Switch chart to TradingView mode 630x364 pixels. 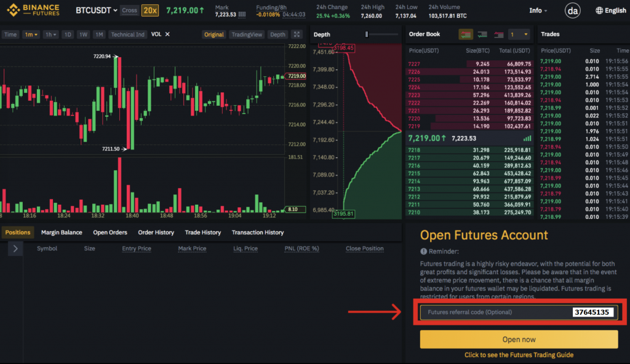coord(247,34)
